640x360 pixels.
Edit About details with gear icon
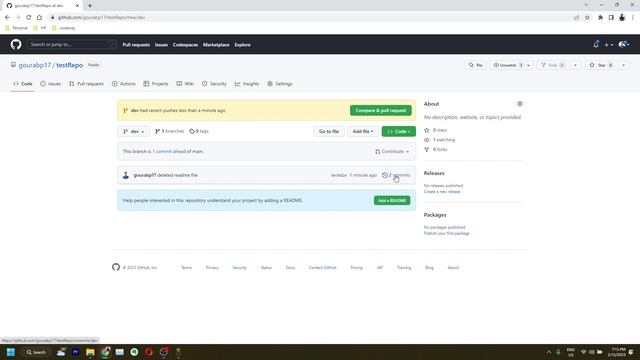[520, 104]
